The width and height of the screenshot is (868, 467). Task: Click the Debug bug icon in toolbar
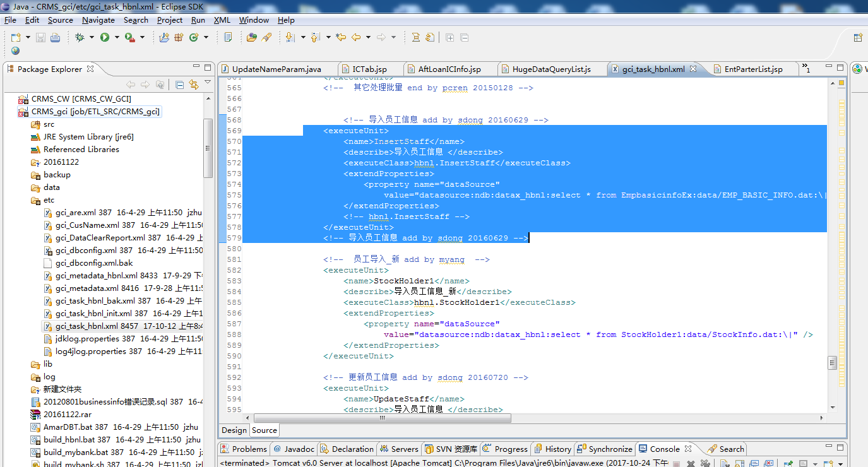(80, 38)
